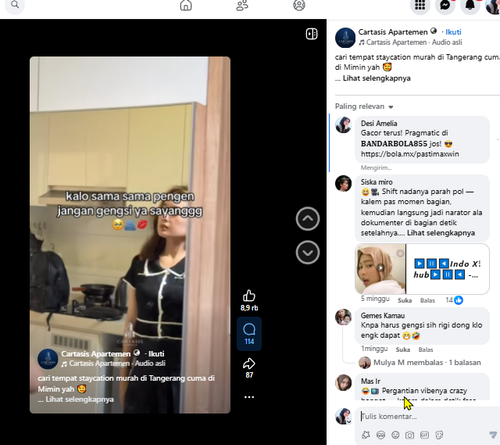The image size is (500, 445).
Task: Go to the Home feed icon
Action: coord(186,5)
